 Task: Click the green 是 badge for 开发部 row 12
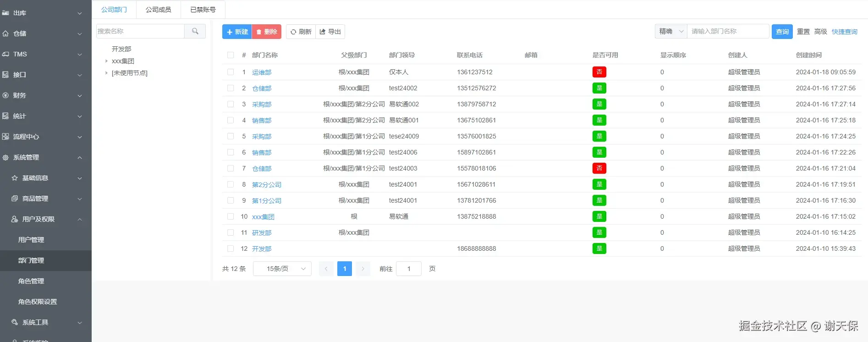pyautogui.click(x=599, y=248)
